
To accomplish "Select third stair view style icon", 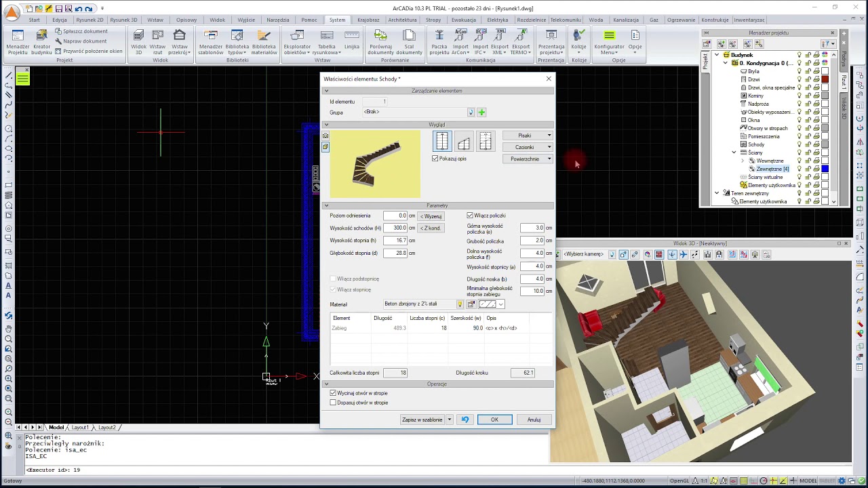I will click(486, 141).
